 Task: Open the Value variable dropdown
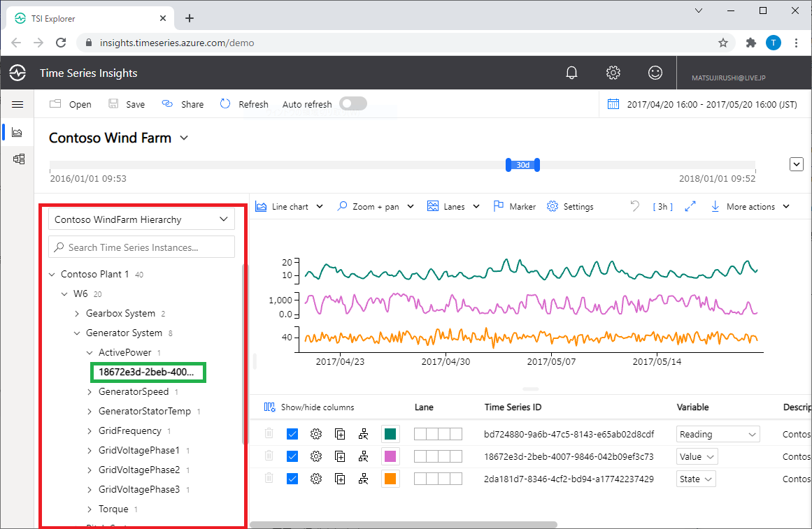tap(697, 456)
